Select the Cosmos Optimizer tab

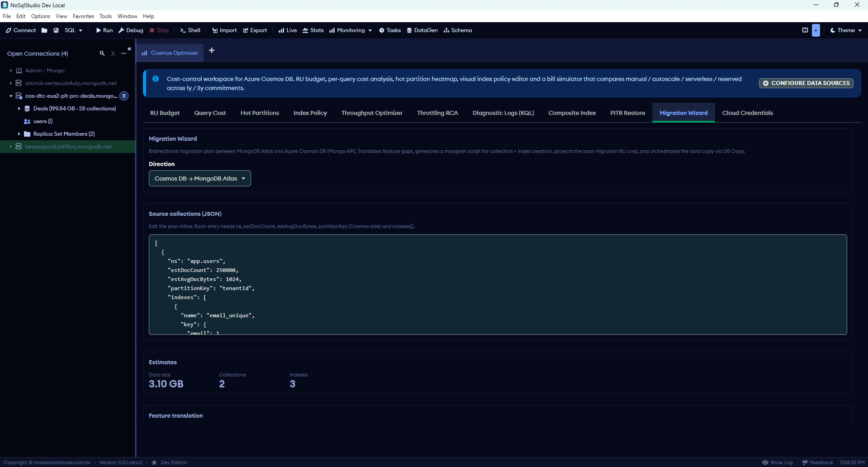click(x=170, y=53)
